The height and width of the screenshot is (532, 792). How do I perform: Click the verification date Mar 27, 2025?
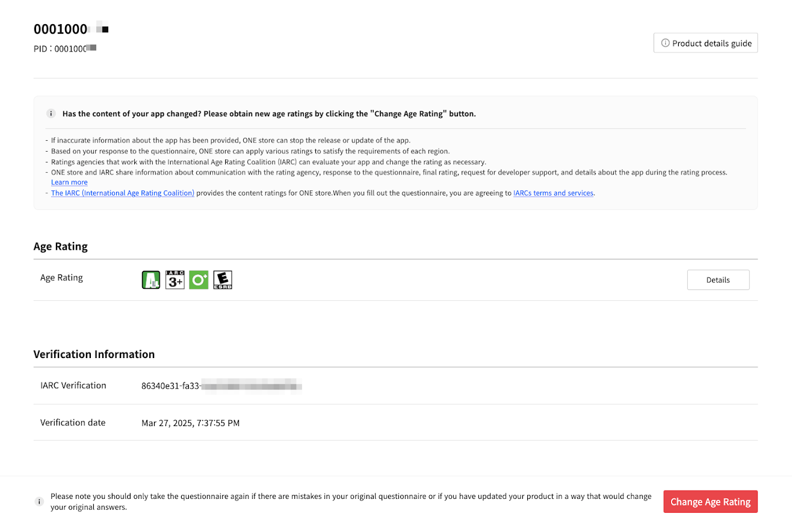pyautogui.click(x=190, y=423)
